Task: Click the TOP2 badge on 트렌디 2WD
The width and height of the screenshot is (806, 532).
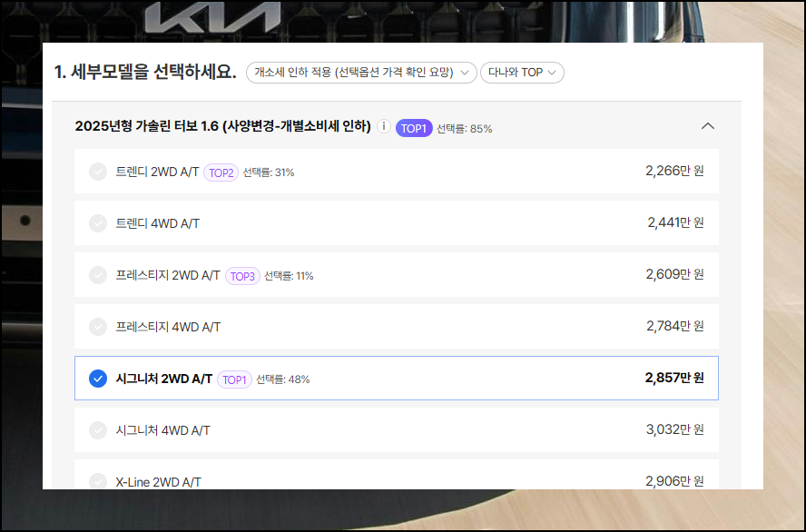Action: coord(221,172)
